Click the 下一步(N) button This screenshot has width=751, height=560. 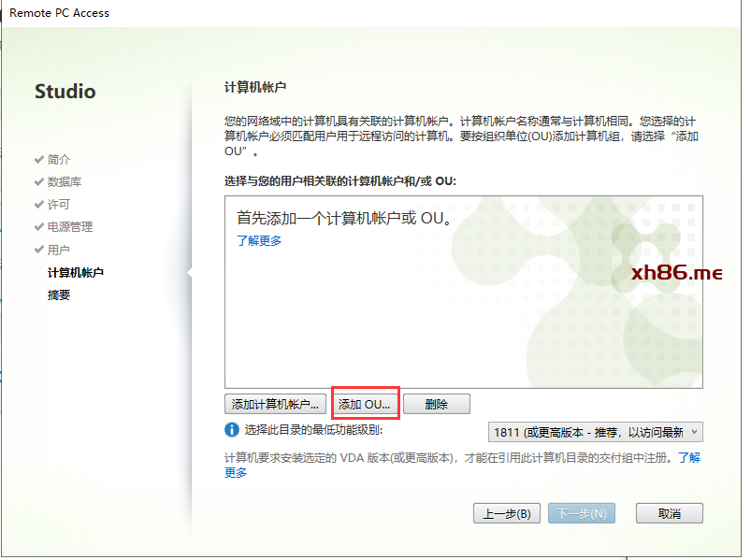coord(582,513)
